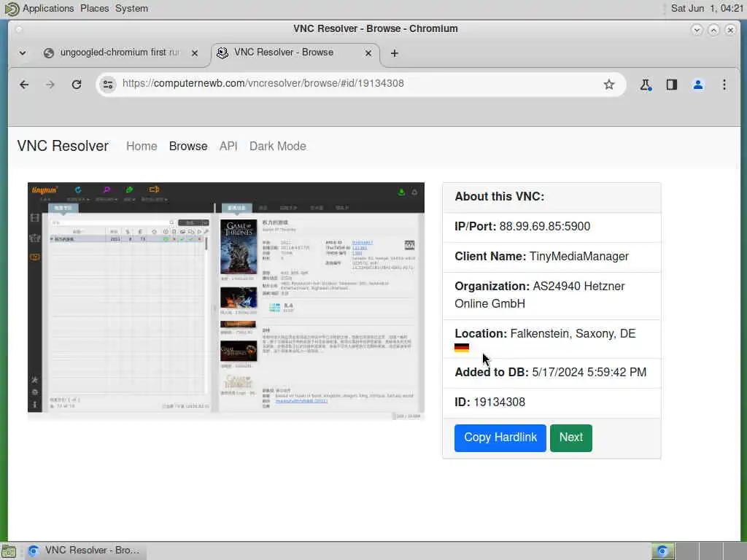The image size is (747, 560).
Task: Open the API nav link
Action: (x=228, y=146)
